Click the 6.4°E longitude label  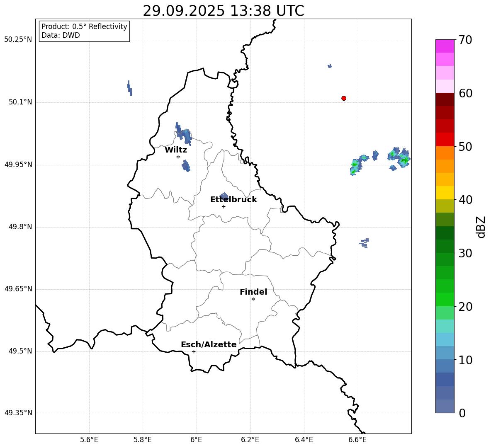click(304, 440)
